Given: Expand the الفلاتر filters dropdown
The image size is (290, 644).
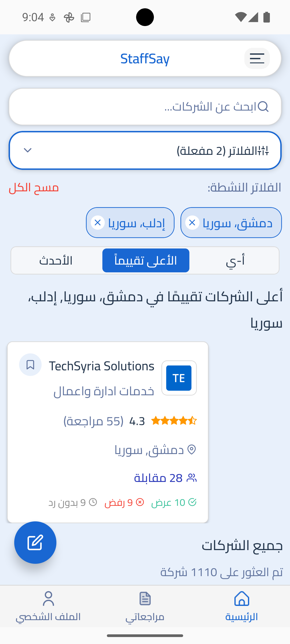Looking at the screenshot, I should pos(145,151).
